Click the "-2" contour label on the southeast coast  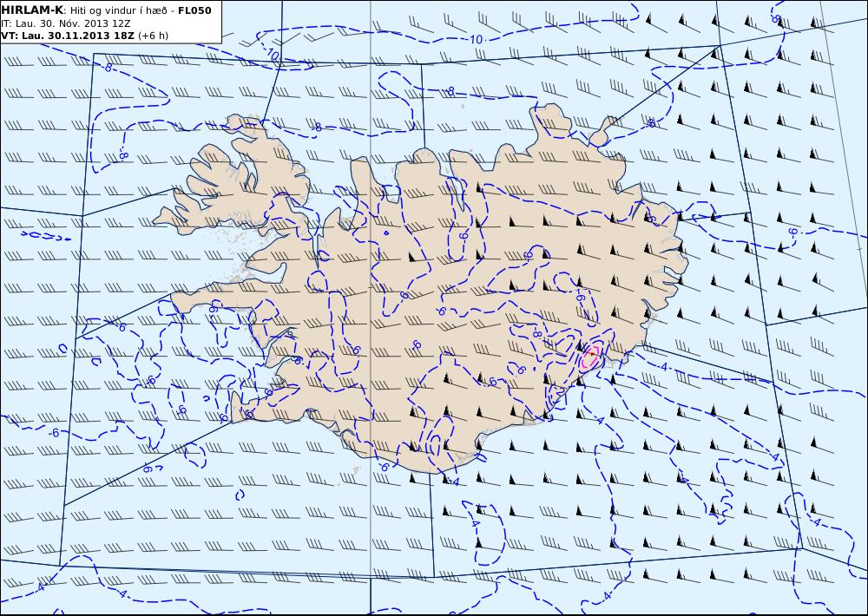click(x=559, y=392)
